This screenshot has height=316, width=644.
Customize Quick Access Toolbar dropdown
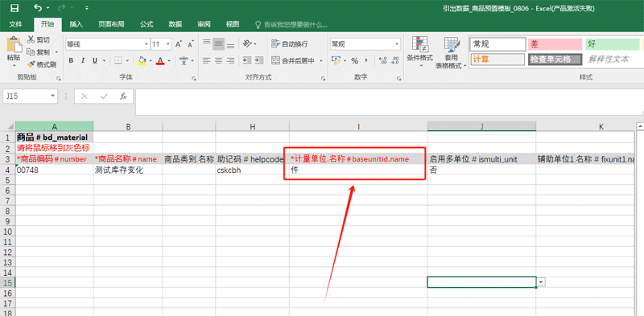tap(87, 8)
